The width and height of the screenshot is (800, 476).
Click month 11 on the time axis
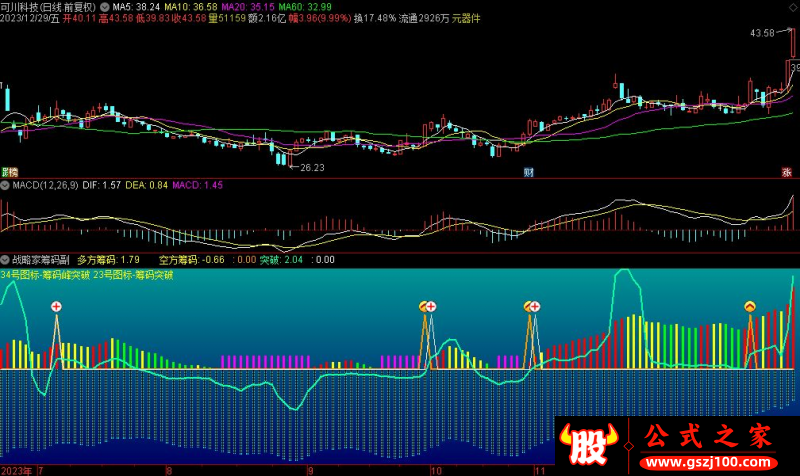click(x=540, y=471)
